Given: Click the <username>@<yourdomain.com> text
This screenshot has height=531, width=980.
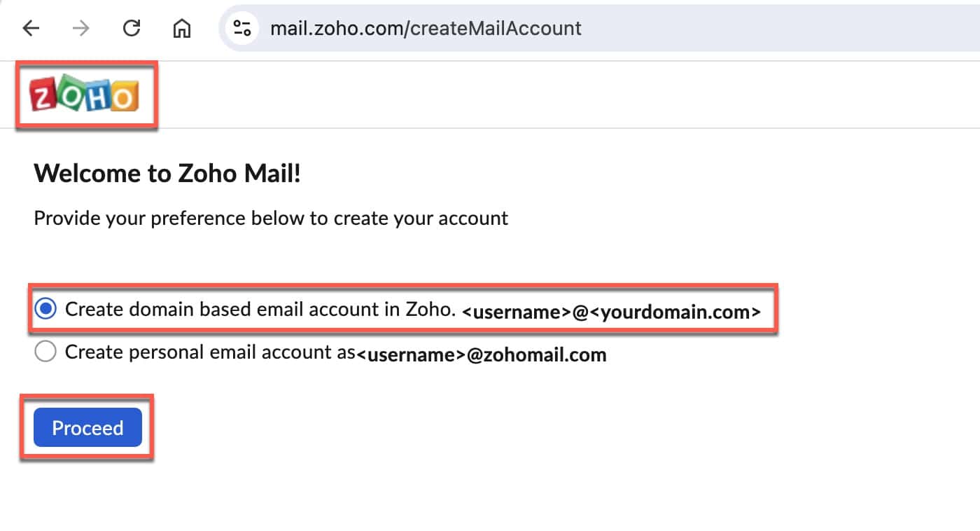Looking at the screenshot, I should pyautogui.click(x=611, y=312).
